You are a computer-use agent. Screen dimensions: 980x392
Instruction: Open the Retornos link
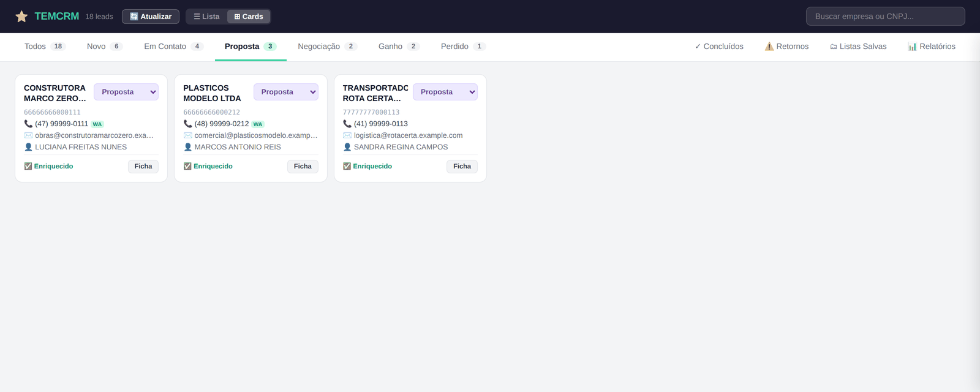786,47
